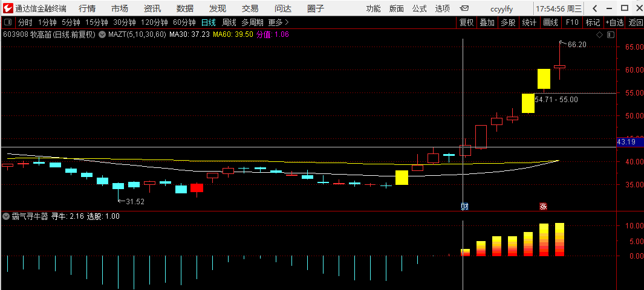This screenshot has width=644, height=290.
Task: Click the MA60: 39.50 value
Action: click(233, 35)
